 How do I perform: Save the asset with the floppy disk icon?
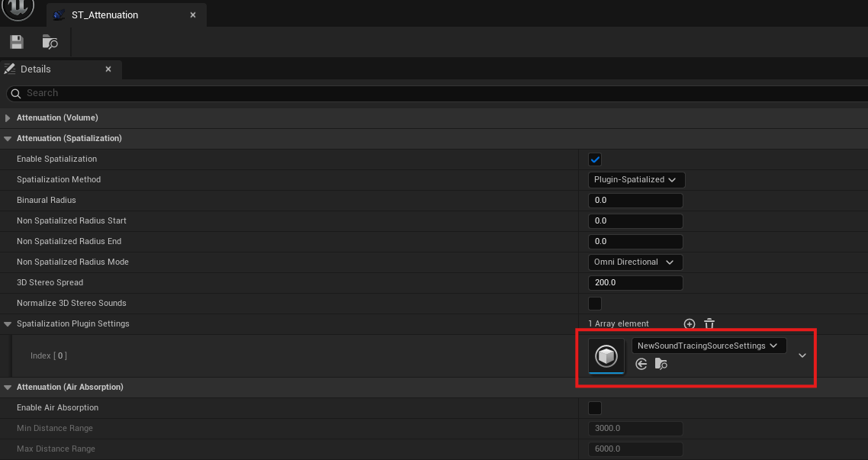[x=17, y=42]
